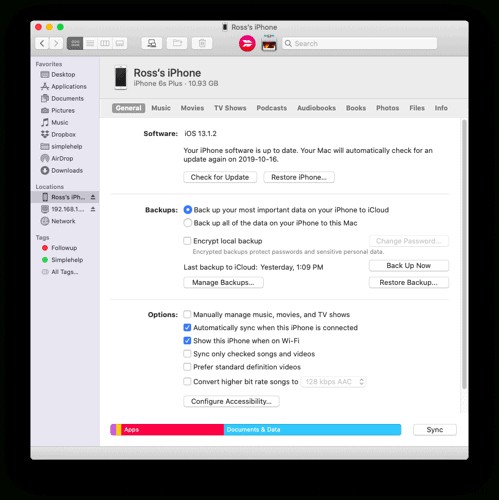Click the trash toolbar icon
Viewport: 499px width, 500px height.
[x=202, y=43]
